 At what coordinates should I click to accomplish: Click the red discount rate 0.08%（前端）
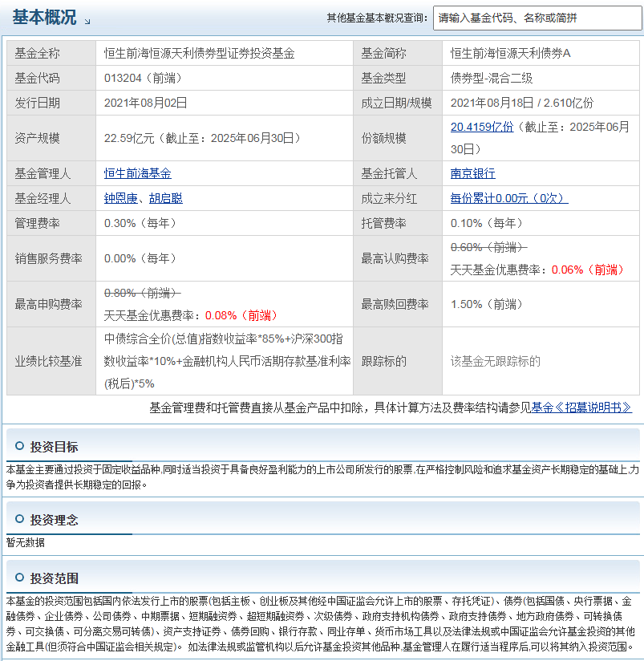(x=241, y=315)
